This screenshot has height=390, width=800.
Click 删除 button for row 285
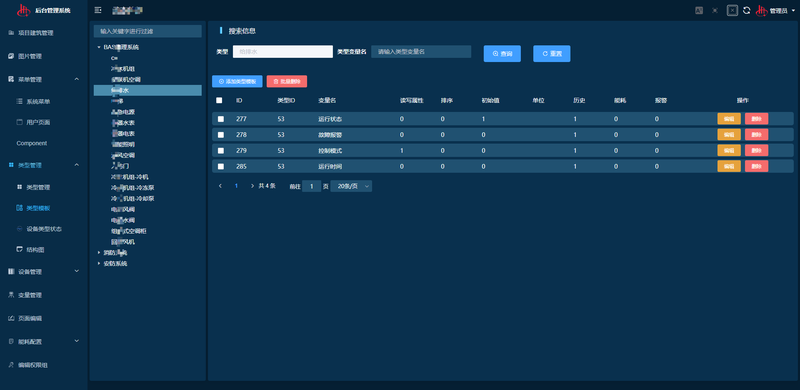pos(757,166)
